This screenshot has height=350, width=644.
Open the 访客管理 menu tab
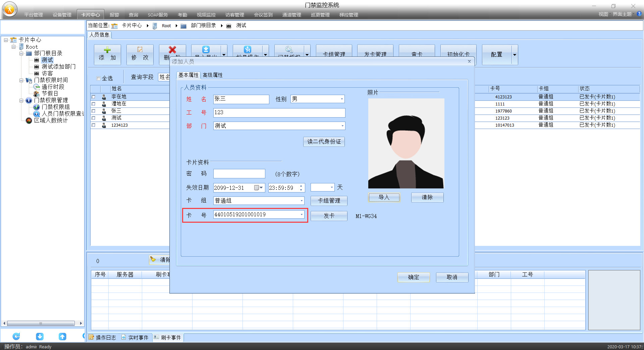coord(234,15)
